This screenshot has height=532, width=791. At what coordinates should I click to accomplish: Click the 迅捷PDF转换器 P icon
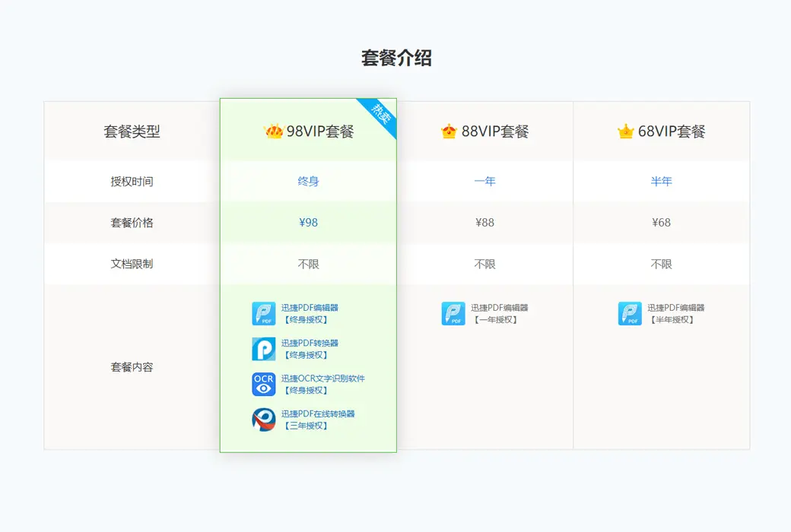tap(263, 349)
